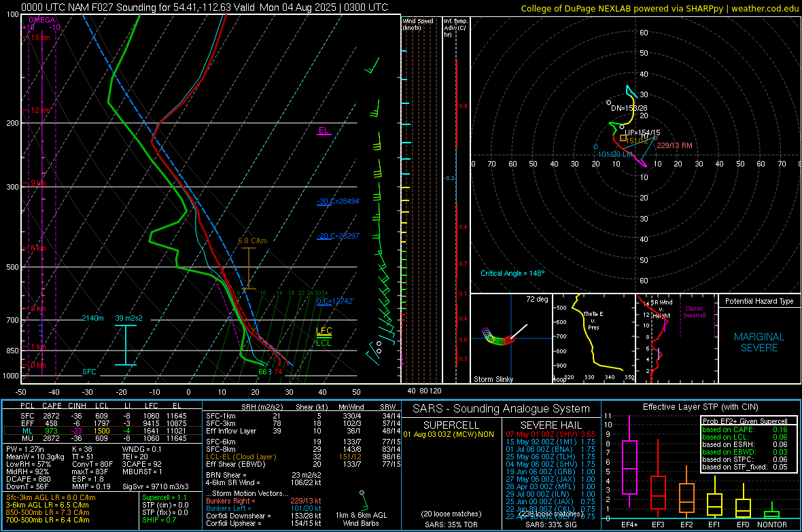Click the green SHIP = 0.7 value

159,520
